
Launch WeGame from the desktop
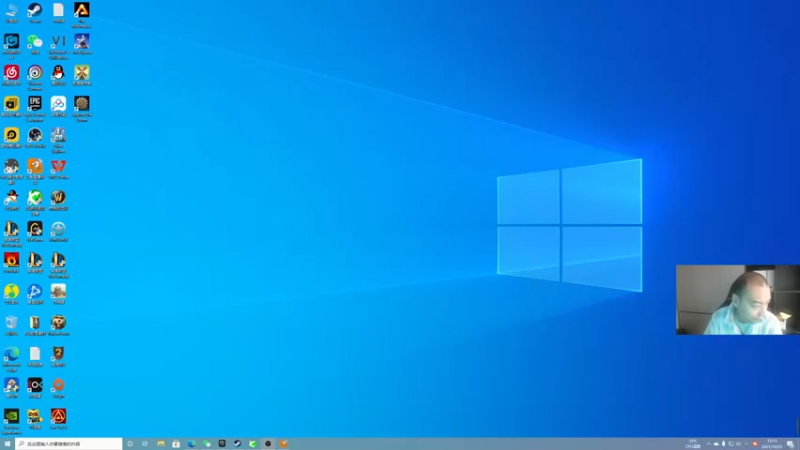coord(35,231)
